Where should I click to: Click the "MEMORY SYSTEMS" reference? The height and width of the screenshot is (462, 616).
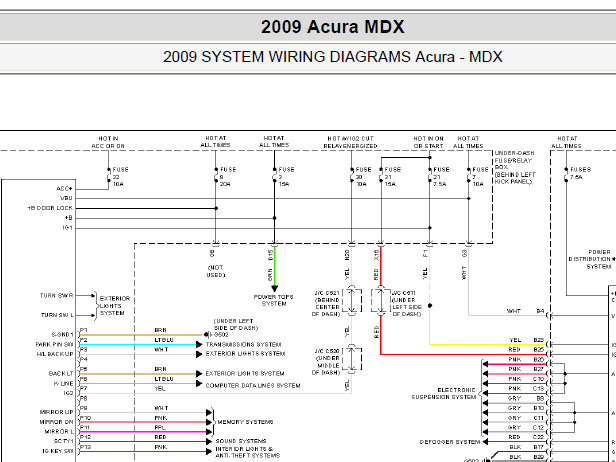click(x=246, y=422)
